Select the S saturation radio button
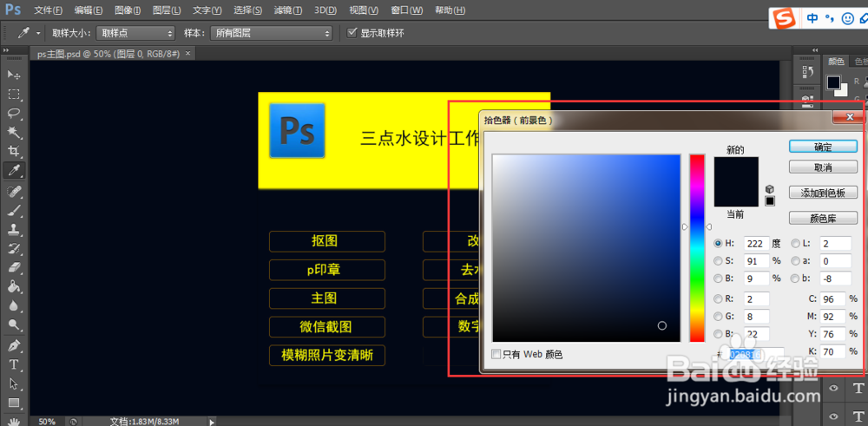The height and width of the screenshot is (426, 868). [x=718, y=260]
